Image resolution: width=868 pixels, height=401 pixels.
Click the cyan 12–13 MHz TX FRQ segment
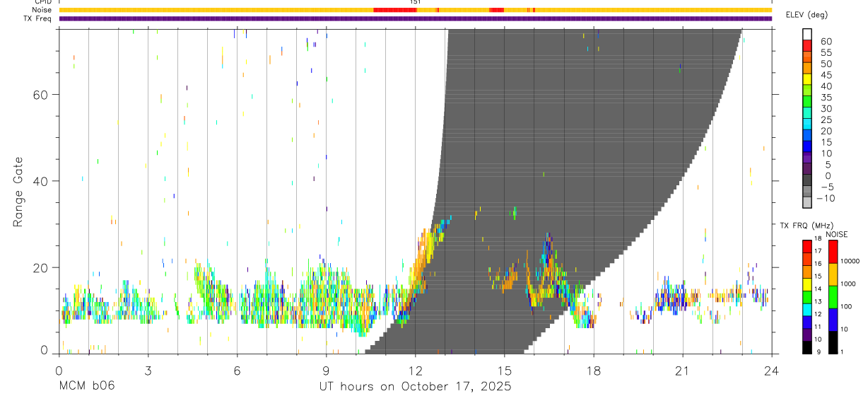coord(807,309)
